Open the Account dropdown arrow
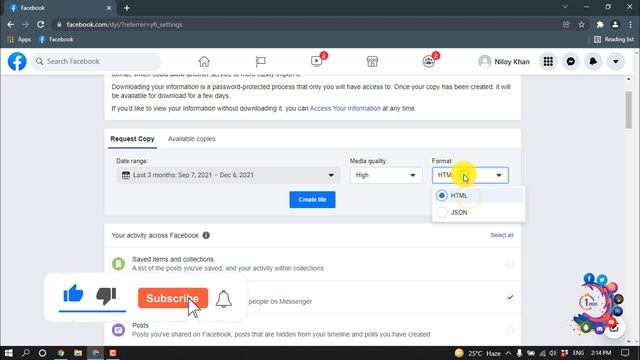The height and width of the screenshot is (360, 640). tap(616, 62)
